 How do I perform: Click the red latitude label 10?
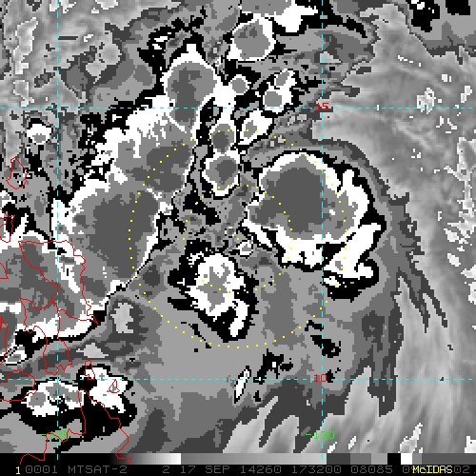coord(320,378)
